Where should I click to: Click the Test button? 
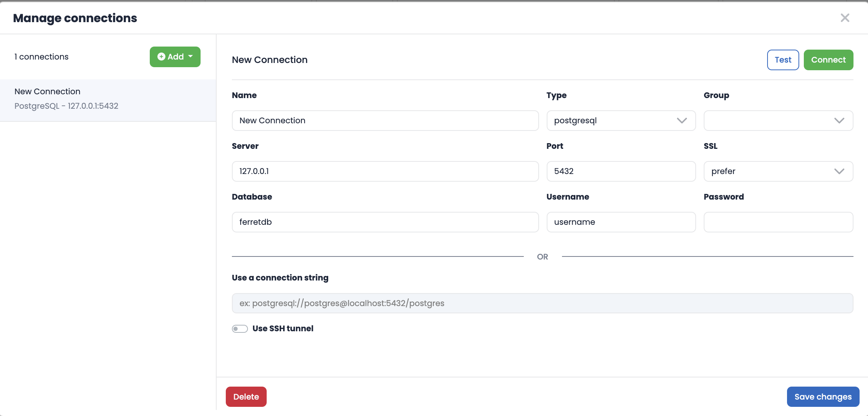click(x=783, y=60)
